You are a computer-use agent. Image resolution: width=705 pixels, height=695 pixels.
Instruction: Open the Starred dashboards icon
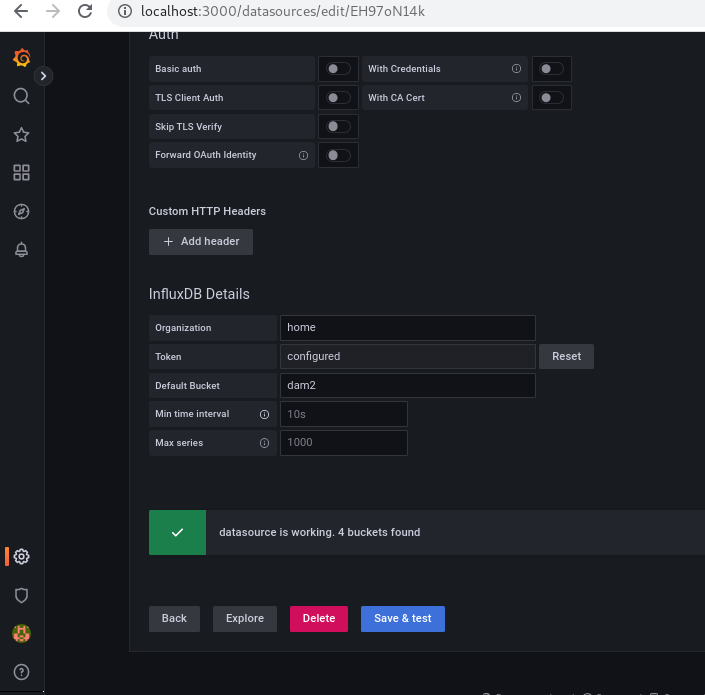tap(21, 135)
